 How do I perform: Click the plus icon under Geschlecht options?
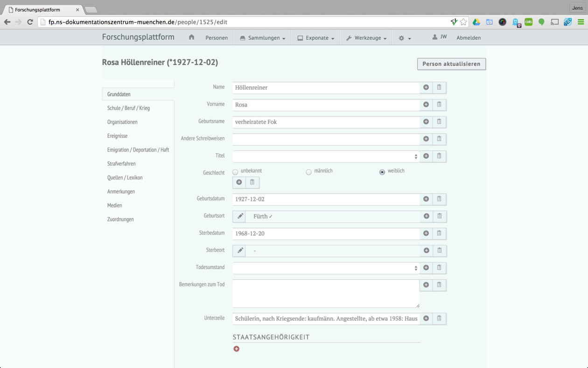point(239,182)
